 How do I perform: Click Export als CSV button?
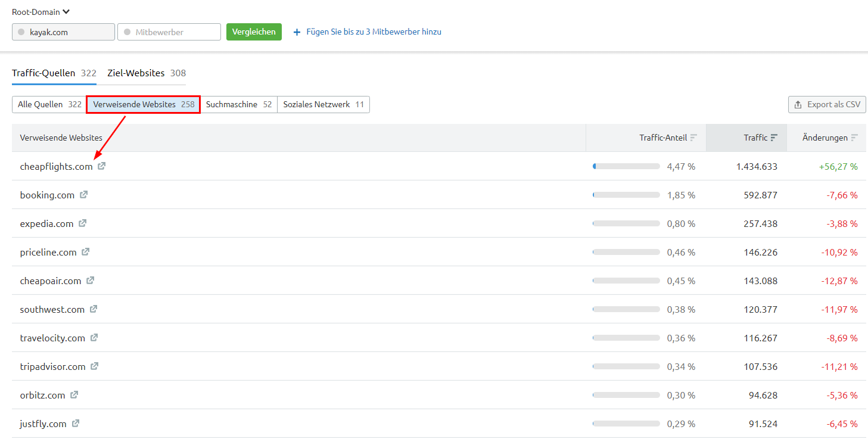click(x=827, y=105)
